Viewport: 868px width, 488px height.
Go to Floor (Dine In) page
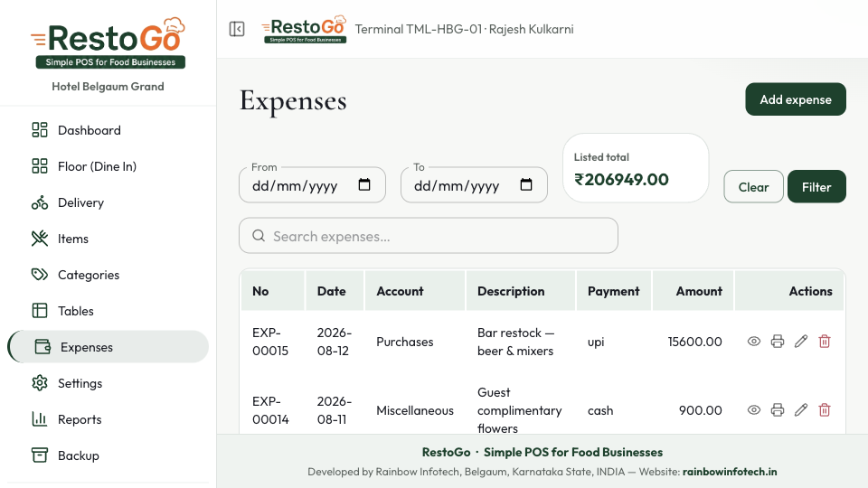(x=108, y=166)
